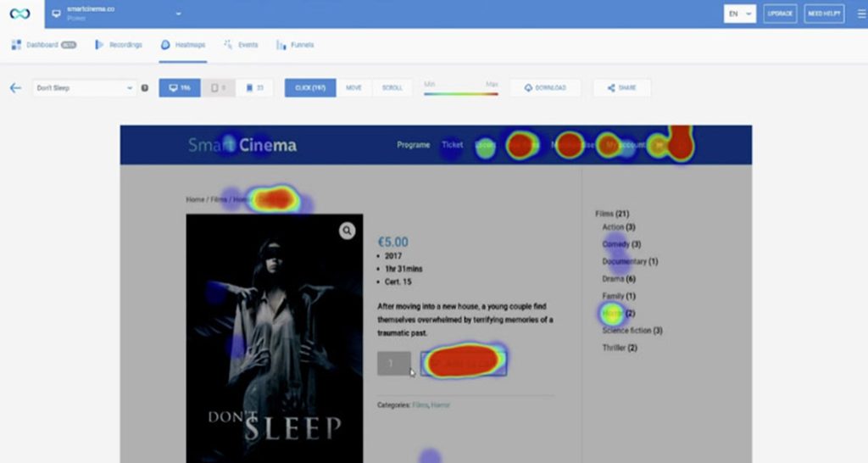Open the Ticket menu item
868x463 pixels.
tap(452, 144)
